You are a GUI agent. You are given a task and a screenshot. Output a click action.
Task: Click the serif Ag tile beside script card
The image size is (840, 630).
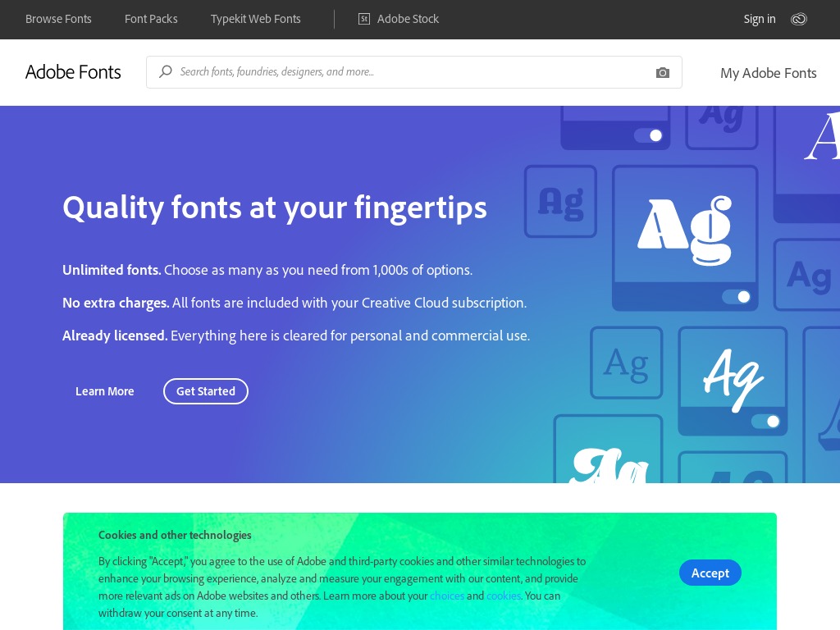coord(626,363)
